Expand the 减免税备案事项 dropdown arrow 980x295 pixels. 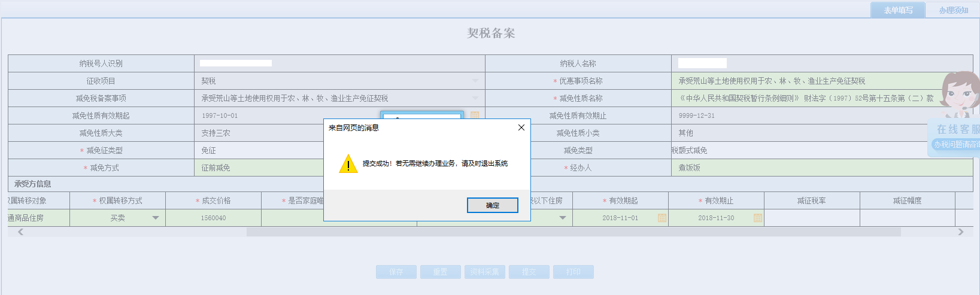point(475,98)
